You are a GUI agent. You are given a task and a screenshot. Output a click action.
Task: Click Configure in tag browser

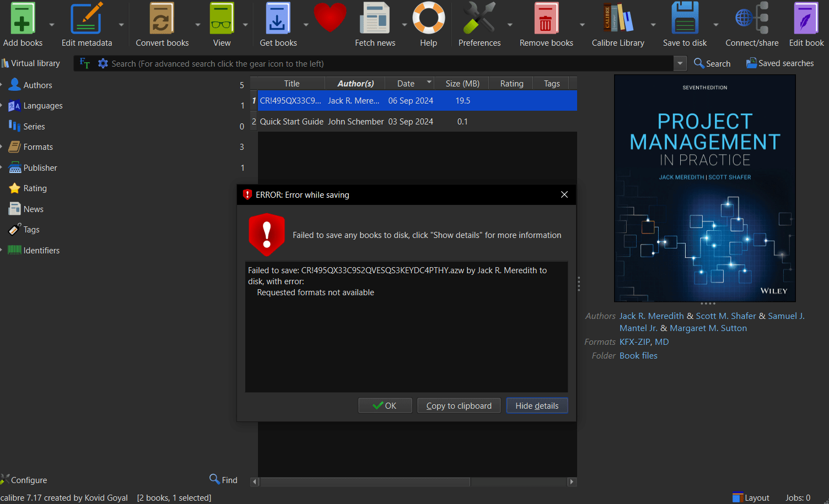(x=24, y=480)
